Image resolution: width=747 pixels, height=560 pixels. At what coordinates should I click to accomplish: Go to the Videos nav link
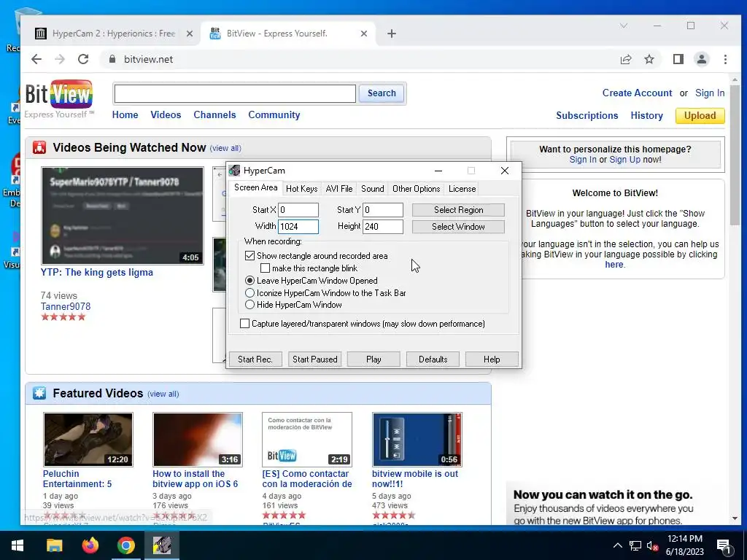point(166,114)
